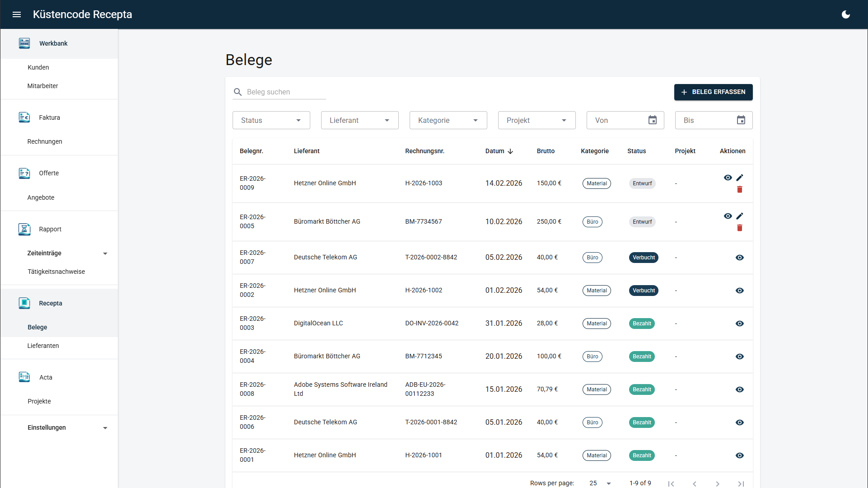Open the Lieferanten page from the sidebar
Viewport: 868px width, 488px height.
[x=43, y=345]
